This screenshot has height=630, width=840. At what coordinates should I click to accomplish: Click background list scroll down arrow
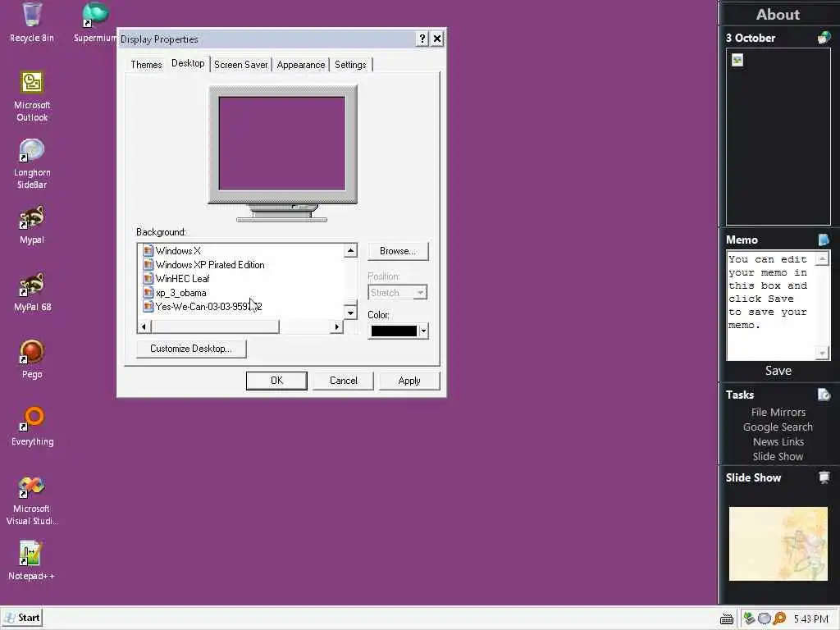350,313
